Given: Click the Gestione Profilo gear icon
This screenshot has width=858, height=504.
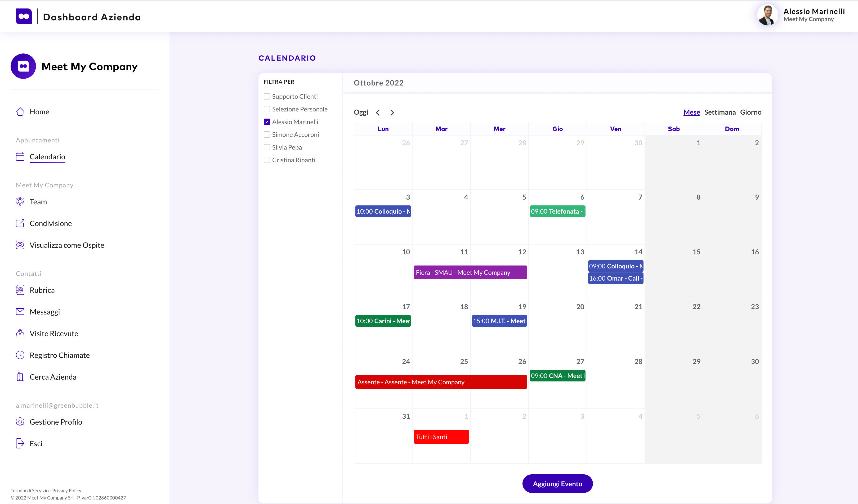Looking at the screenshot, I should click(20, 422).
